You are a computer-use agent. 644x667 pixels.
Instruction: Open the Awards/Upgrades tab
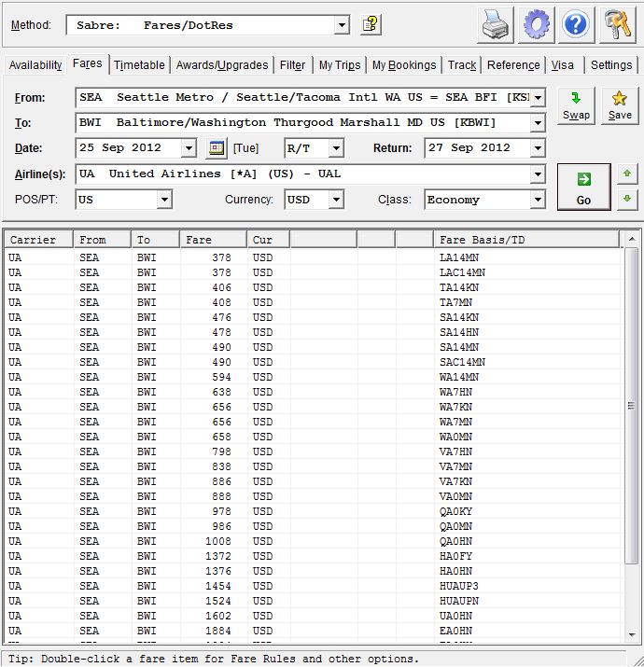coord(222,65)
